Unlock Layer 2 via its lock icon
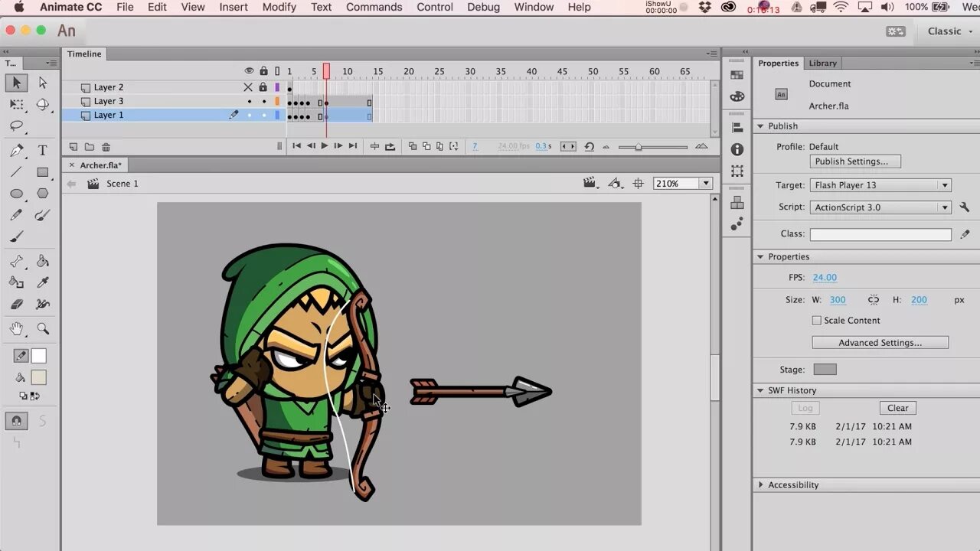980x551 pixels. (x=263, y=87)
